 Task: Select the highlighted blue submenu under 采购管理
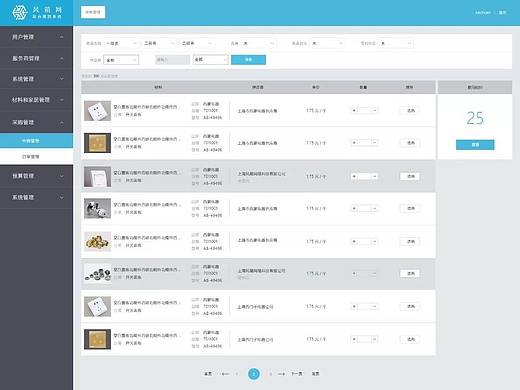coord(36,141)
